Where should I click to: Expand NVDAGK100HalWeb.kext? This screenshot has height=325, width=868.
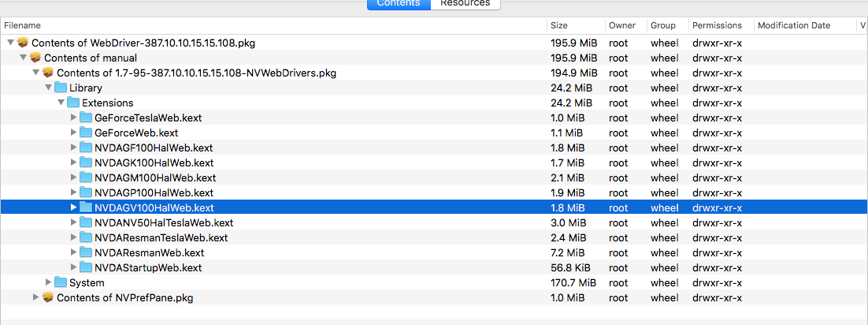pyautogui.click(x=73, y=162)
